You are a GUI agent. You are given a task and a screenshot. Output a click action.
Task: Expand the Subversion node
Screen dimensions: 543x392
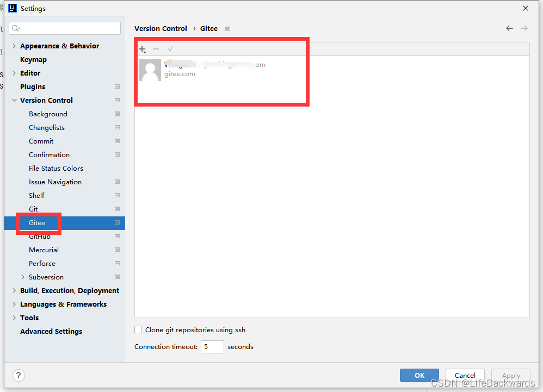23,277
